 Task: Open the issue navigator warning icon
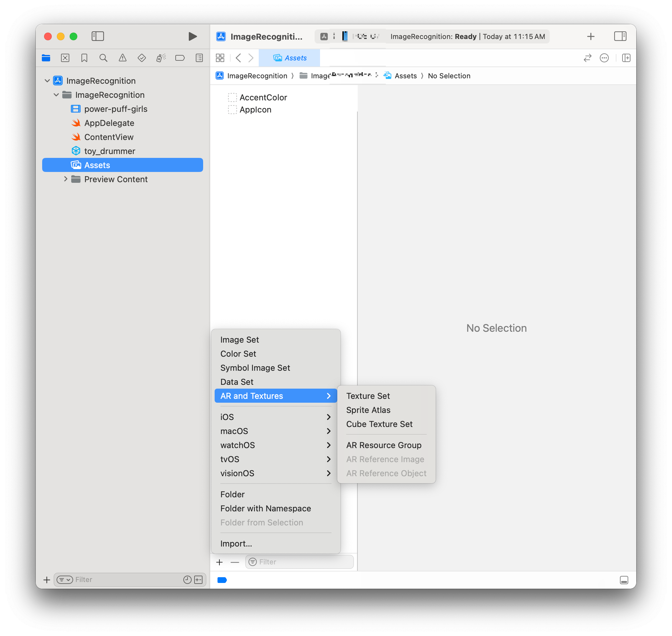[122, 58]
